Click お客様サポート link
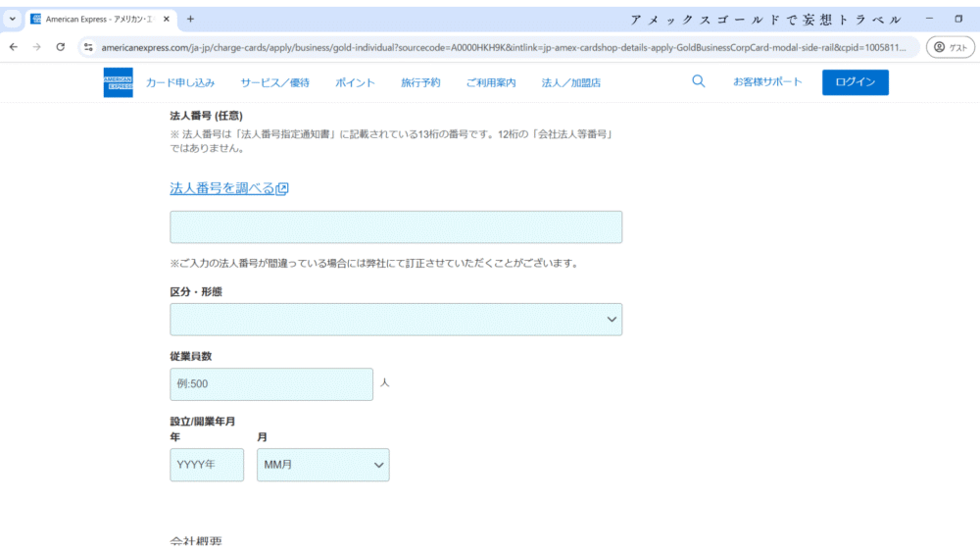 (x=767, y=82)
